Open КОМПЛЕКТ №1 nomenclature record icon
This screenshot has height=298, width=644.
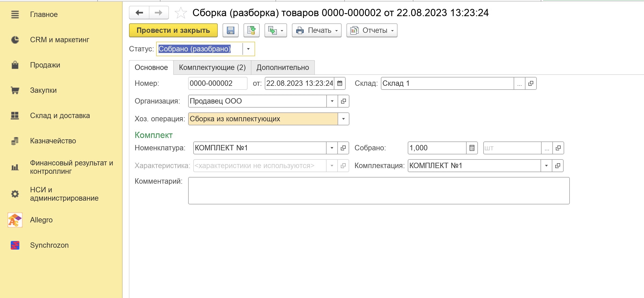tap(343, 148)
